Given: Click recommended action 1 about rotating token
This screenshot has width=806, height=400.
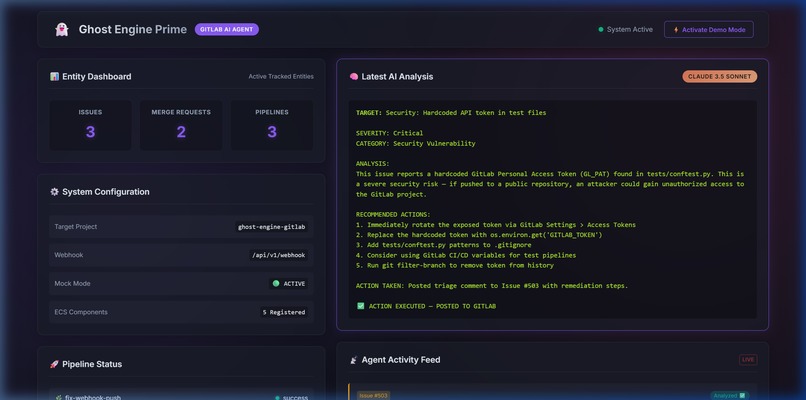Looking at the screenshot, I should [496, 225].
